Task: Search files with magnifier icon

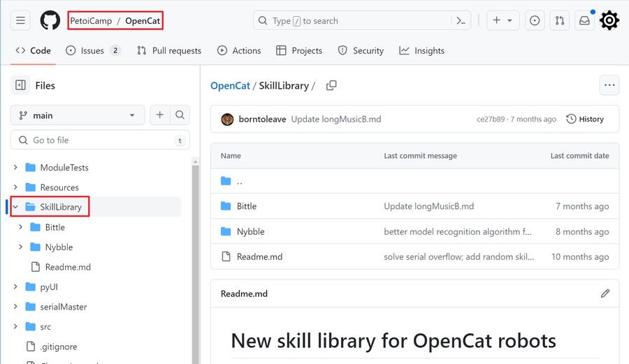Action: coord(180,115)
